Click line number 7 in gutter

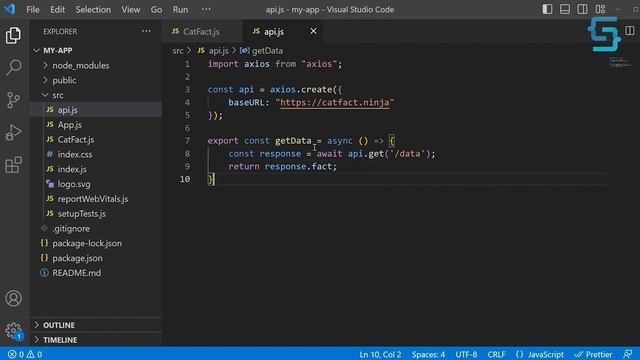pos(187,141)
